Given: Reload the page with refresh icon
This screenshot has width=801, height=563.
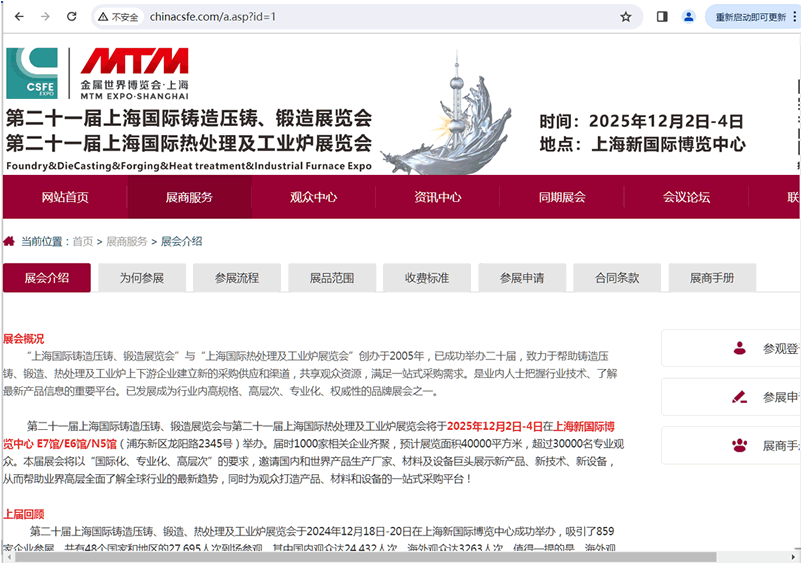Looking at the screenshot, I should 72,17.
